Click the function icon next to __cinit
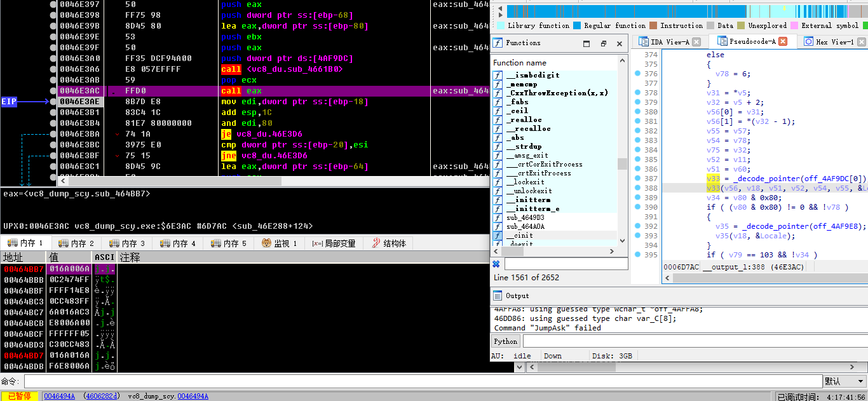The width and height of the screenshot is (868, 401). tap(498, 235)
